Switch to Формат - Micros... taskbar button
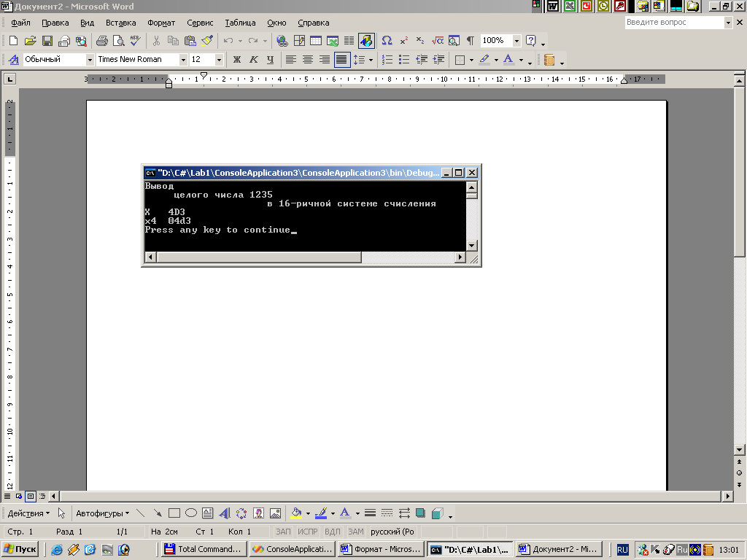 click(x=381, y=549)
